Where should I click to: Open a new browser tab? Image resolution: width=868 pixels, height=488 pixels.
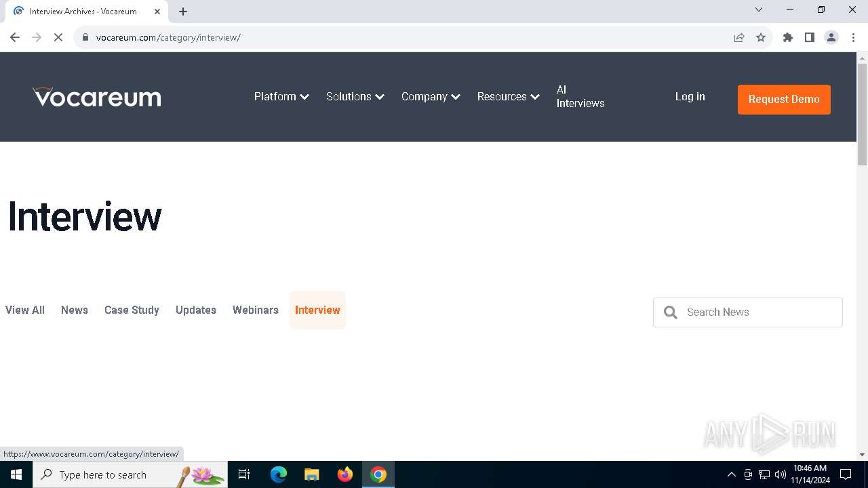(183, 12)
